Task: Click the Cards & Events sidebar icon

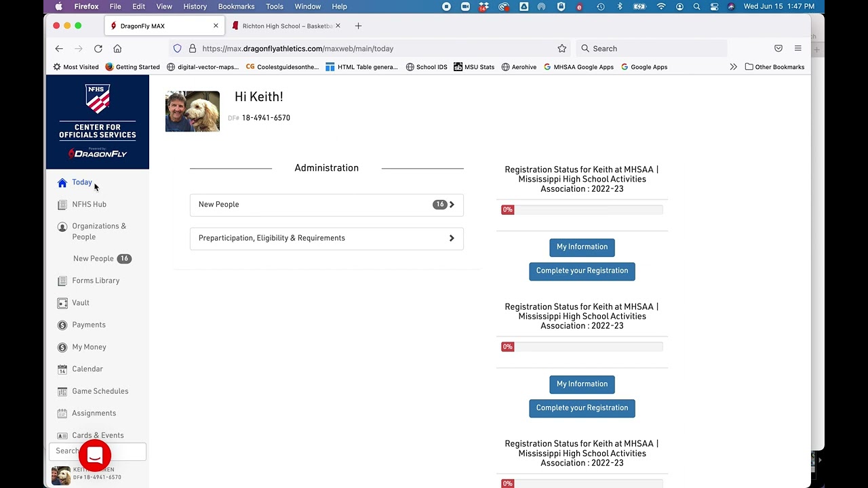Action: click(62, 435)
